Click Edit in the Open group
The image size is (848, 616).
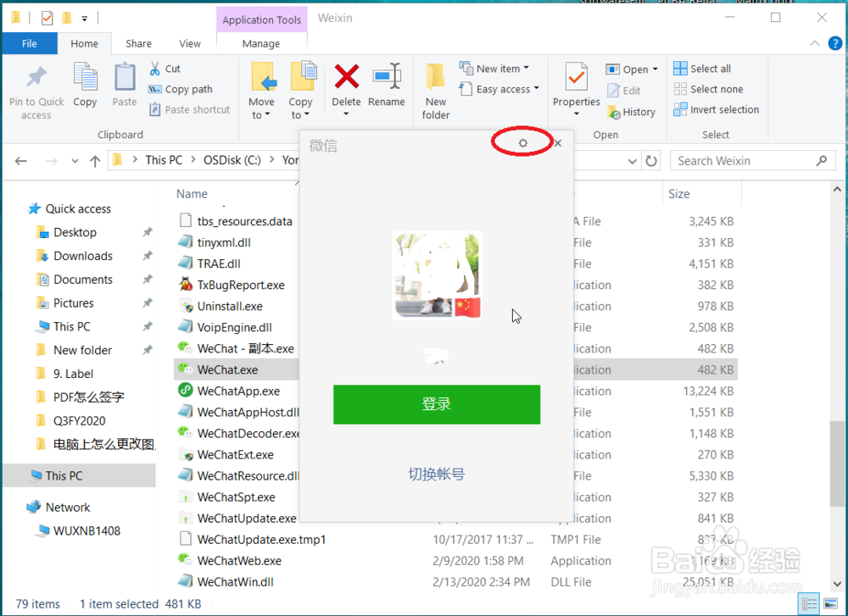click(x=624, y=91)
